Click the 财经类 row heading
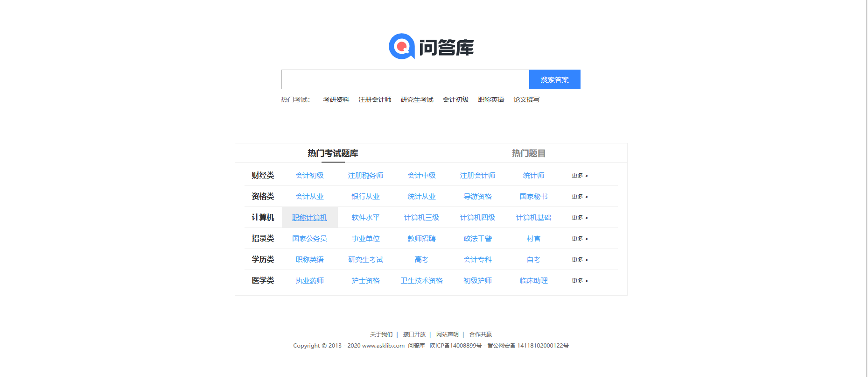This screenshot has height=377, width=868. click(263, 176)
